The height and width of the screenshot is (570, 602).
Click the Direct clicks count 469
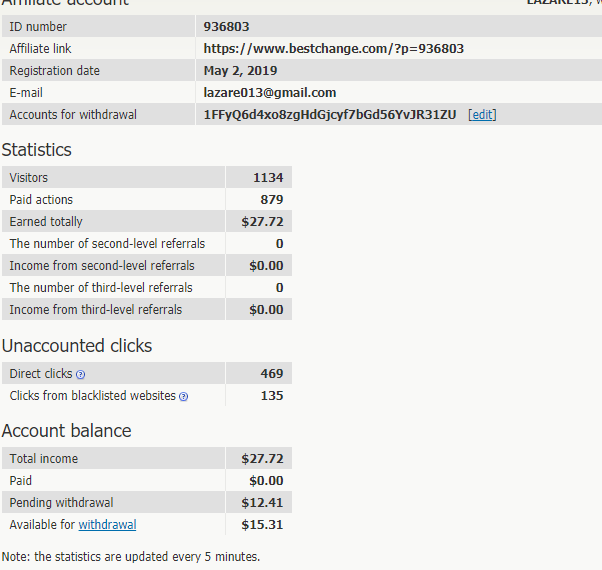click(x=272, y=373)
